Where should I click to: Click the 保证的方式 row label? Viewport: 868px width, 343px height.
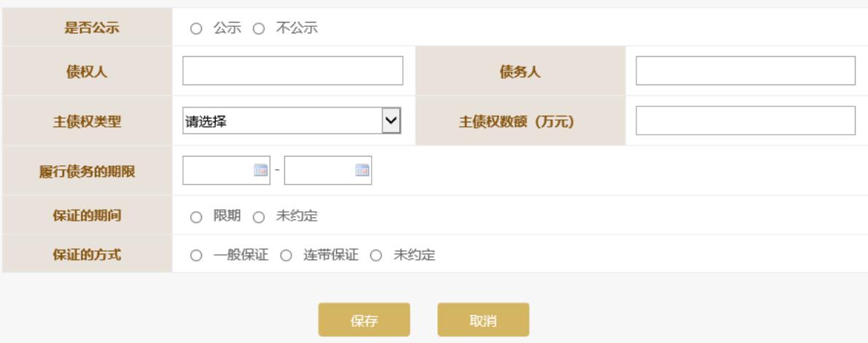coord(87,256)
